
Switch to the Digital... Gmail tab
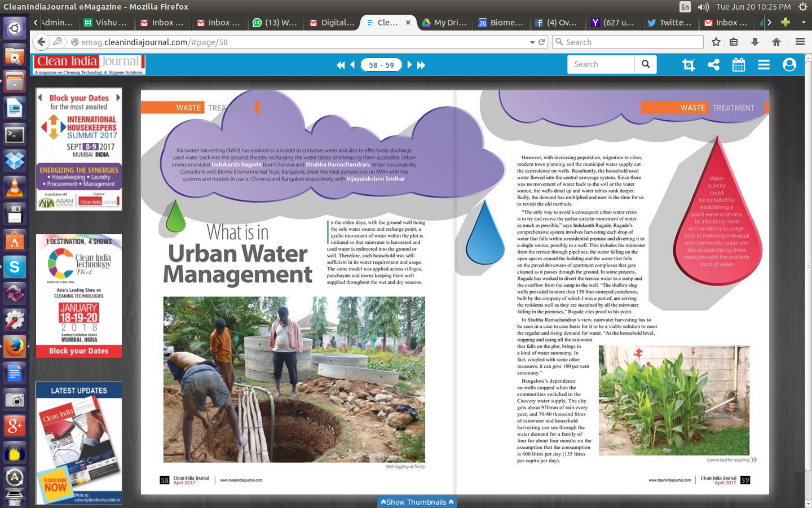pyautogui.click(x=332, y=23)
